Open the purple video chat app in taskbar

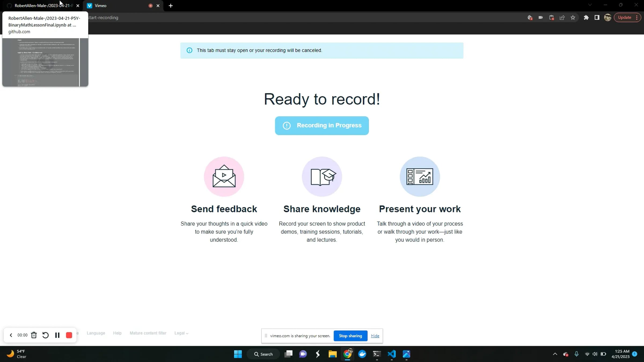(303, 354)
